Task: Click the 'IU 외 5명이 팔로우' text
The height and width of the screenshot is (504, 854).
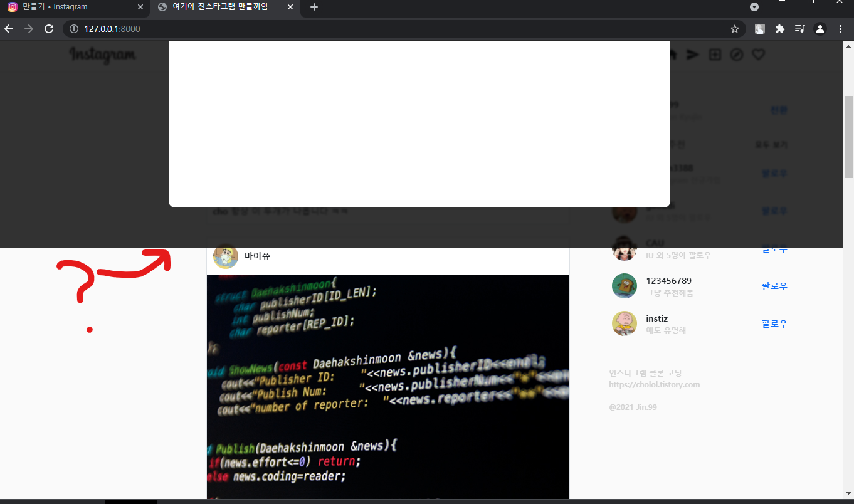Action: 678,256
